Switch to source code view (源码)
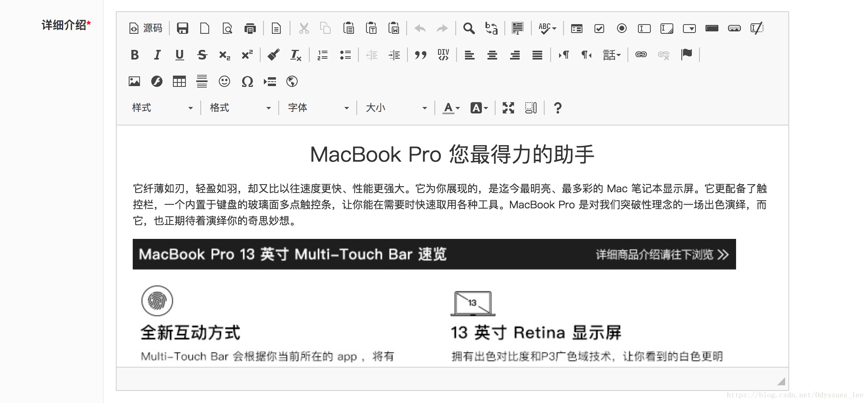The height and width of the screenshot is (403, 868). tap(146, 28)
